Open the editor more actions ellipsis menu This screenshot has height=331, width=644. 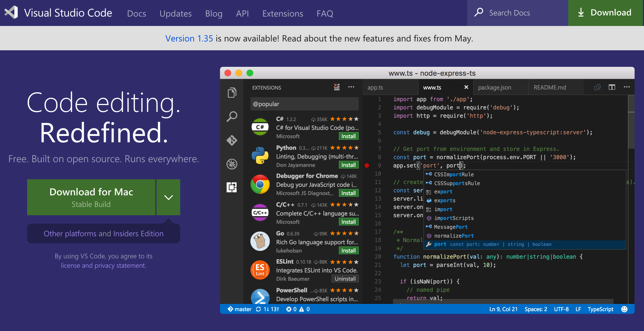tap(627, 87)
